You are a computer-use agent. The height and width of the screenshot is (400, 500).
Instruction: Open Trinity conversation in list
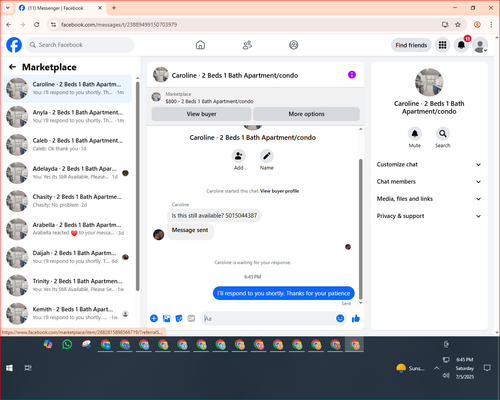[x=67, y=285]
